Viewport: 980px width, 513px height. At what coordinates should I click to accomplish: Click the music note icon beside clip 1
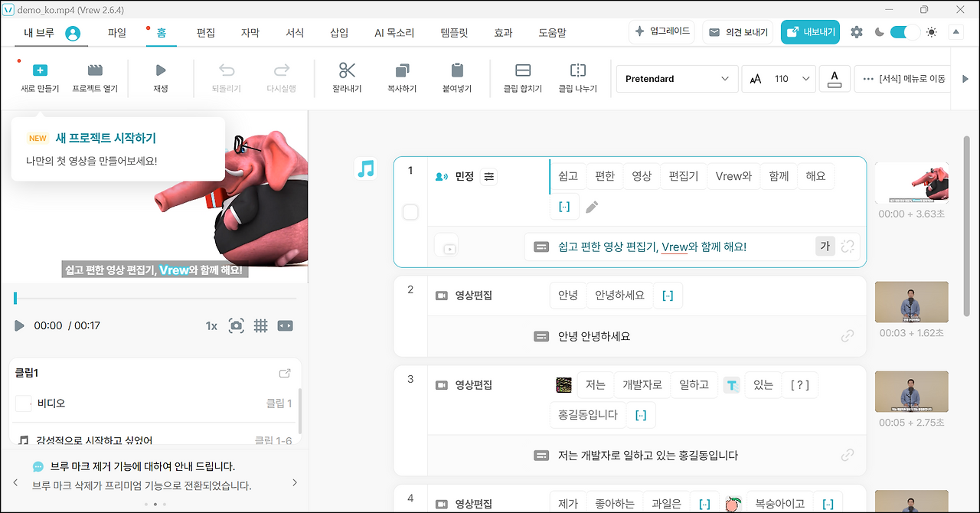(367, 168)
